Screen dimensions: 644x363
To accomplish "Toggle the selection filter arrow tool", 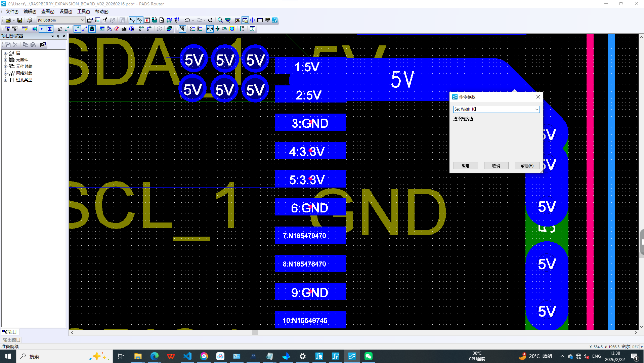I will click(x=132, y=20).
